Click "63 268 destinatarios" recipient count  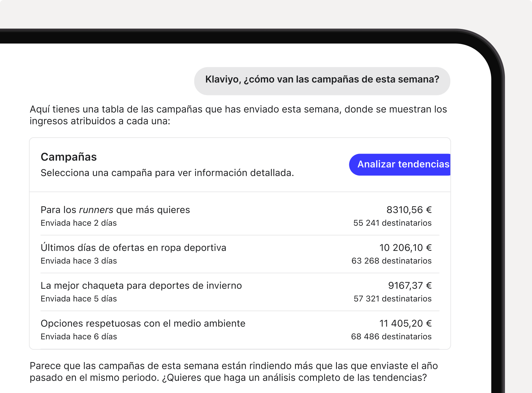tap(391, 261)
